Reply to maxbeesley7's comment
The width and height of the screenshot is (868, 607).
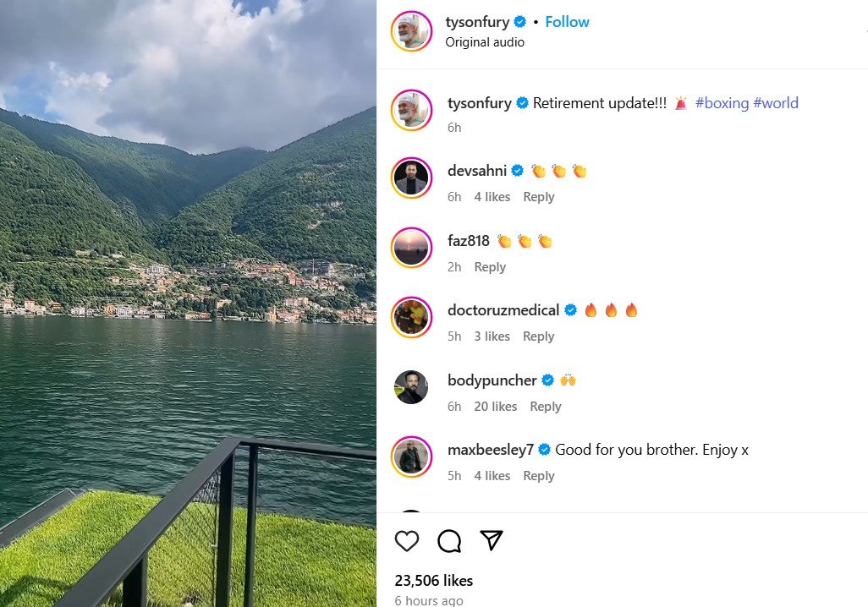(x=539, y=476)
